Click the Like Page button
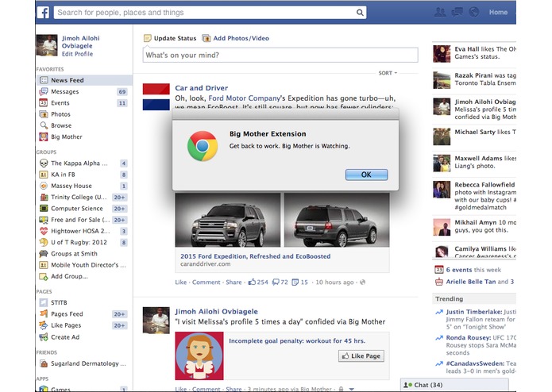552x392 pixels. 361,355
